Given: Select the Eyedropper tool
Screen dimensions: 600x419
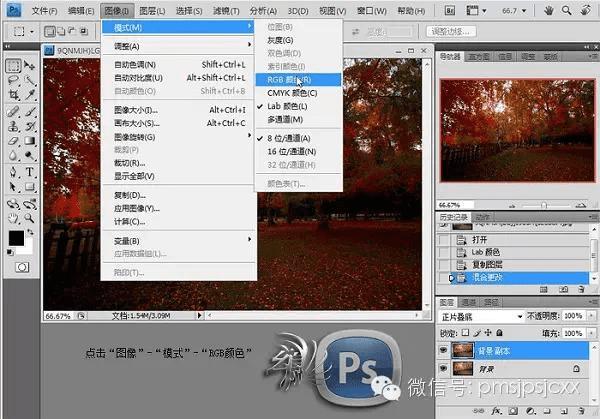Looking at the screenshot, I should (x=29, y=95).
